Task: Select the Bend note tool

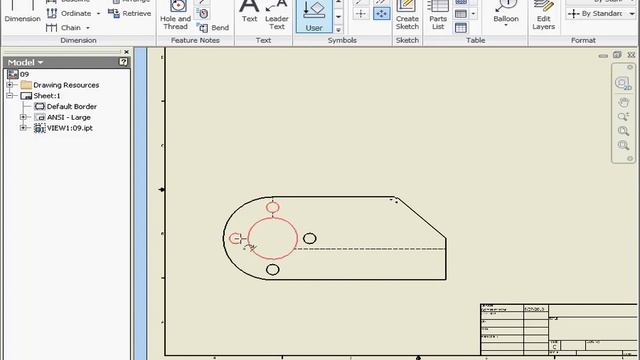Action: point(213,28)
